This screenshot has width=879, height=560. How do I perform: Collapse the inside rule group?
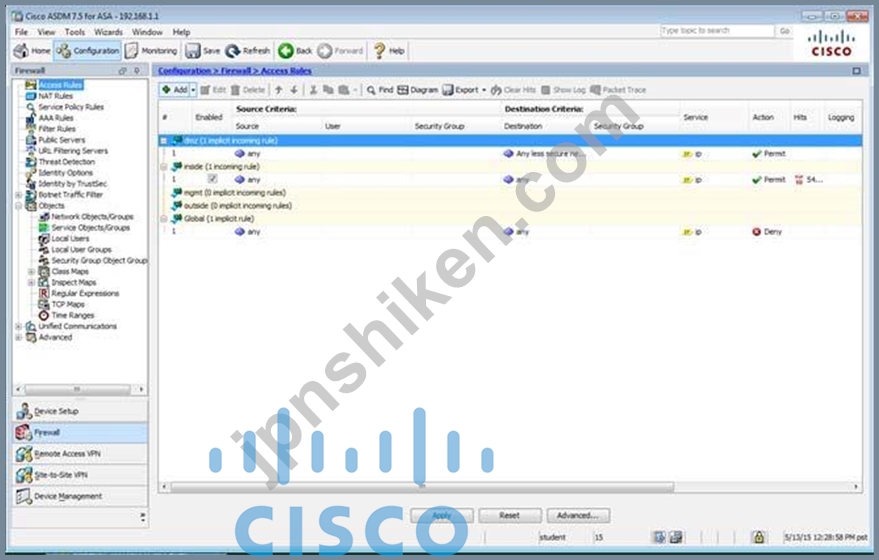[164, 166]
